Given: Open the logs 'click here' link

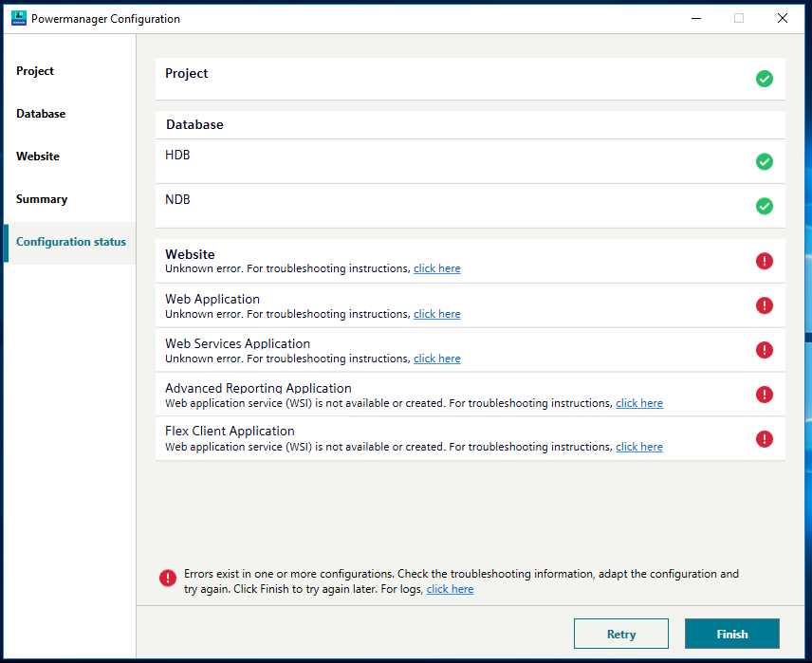Looking at the screenshot, I should click(450, 590).
